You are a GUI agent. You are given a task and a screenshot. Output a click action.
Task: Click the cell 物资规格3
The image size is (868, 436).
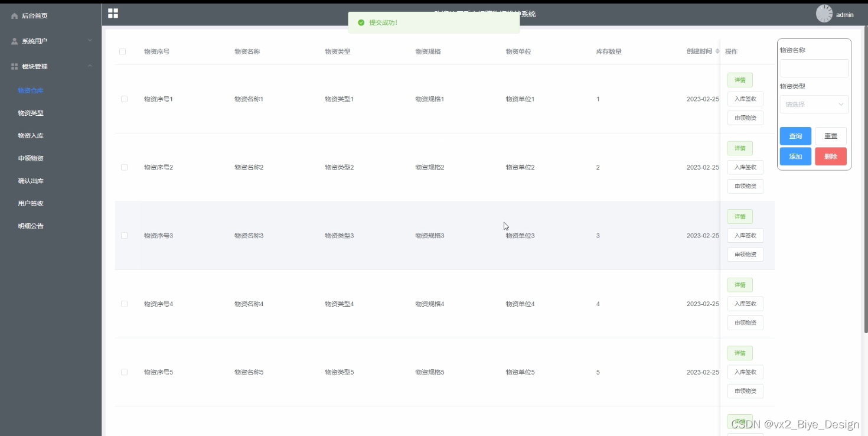(430, 236)
